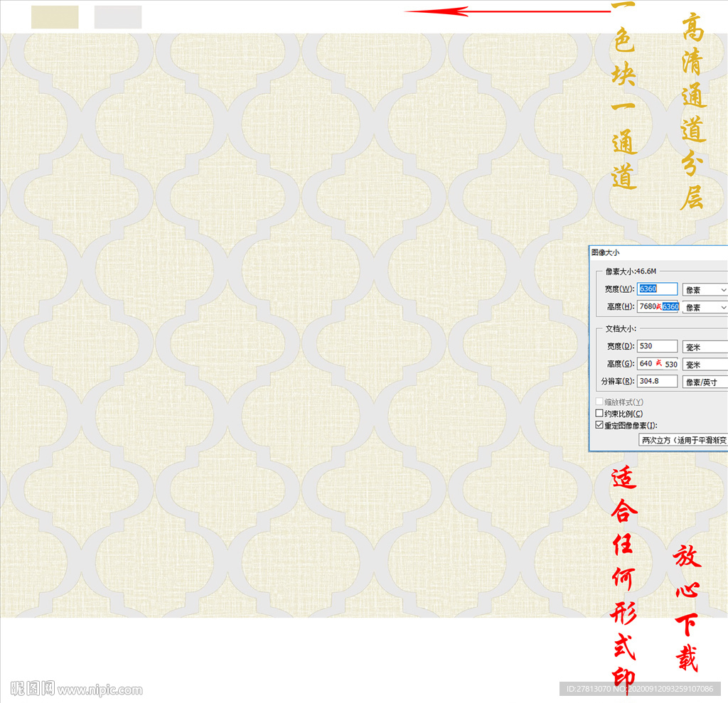
Task: Click the document width (D) field 530
Action: (x=657, y=346)
